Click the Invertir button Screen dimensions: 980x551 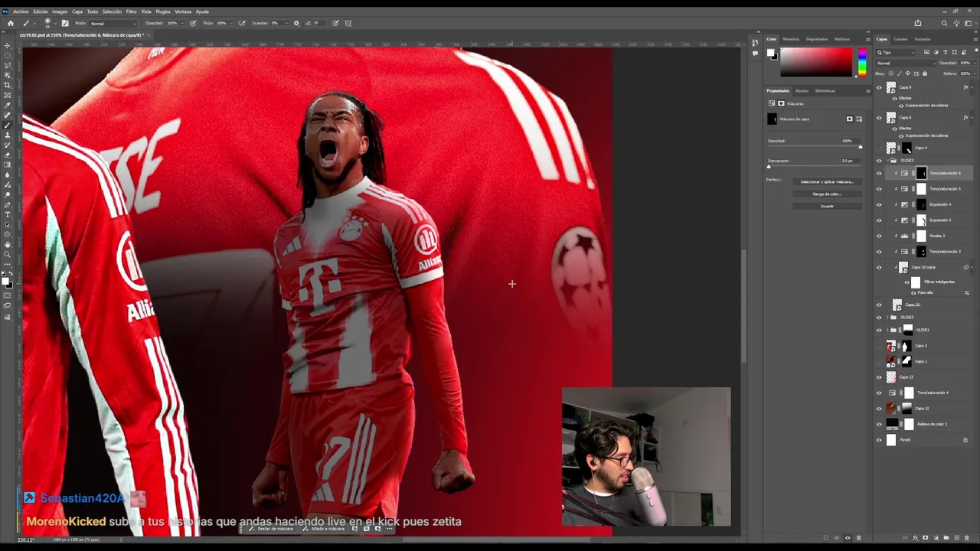(x=827, y=207)
